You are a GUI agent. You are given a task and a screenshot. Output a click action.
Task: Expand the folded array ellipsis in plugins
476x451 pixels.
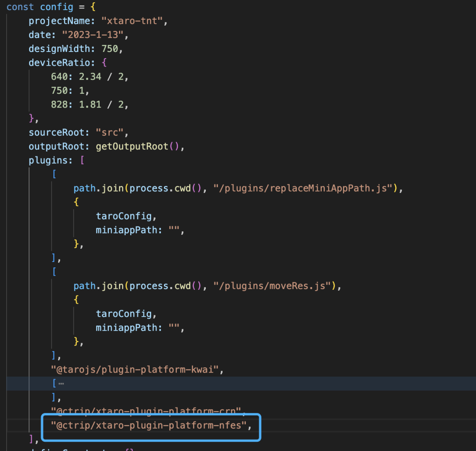click(x=61, y=384)
